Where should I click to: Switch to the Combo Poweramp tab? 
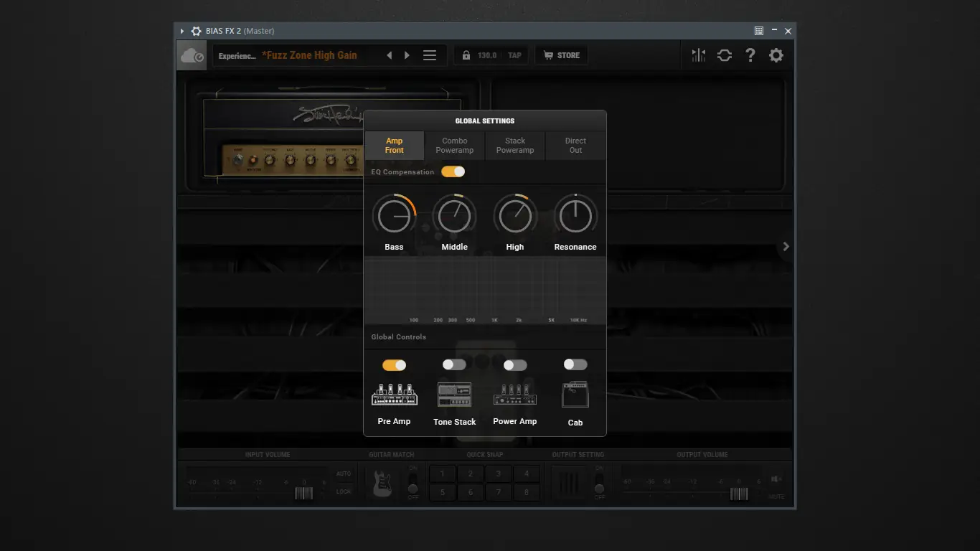click(455, 146)
